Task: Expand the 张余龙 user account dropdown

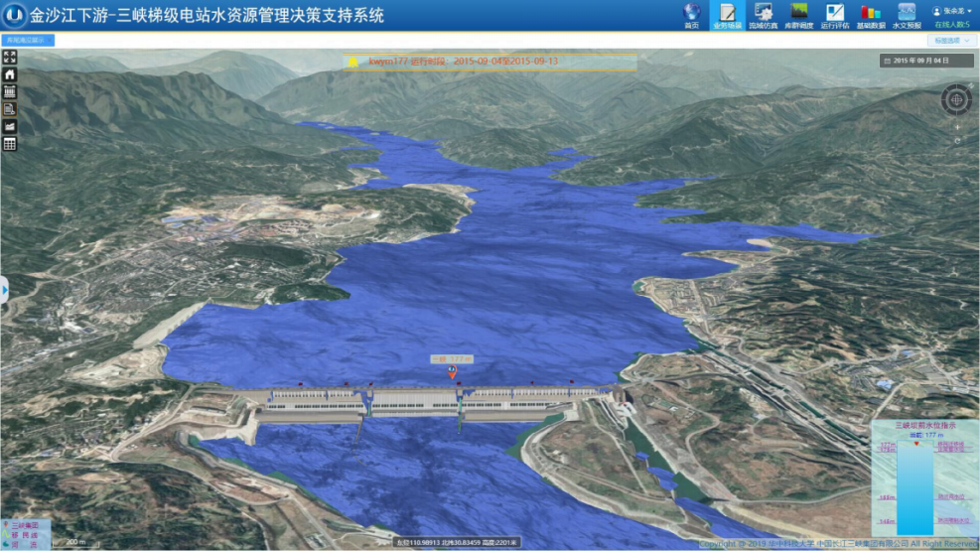Action: point(953,11)
